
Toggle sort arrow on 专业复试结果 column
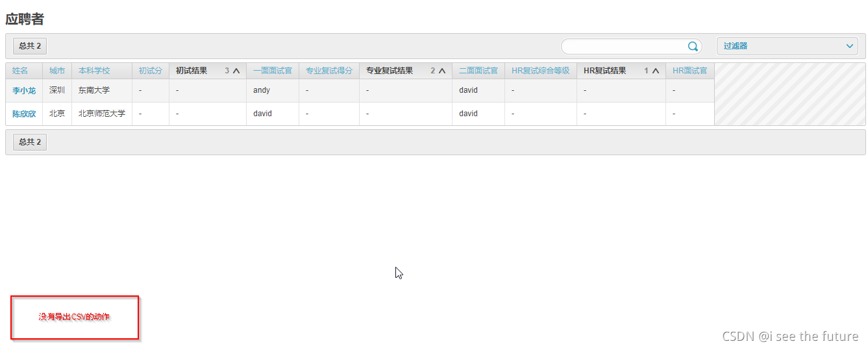click(x=442, y=71)
